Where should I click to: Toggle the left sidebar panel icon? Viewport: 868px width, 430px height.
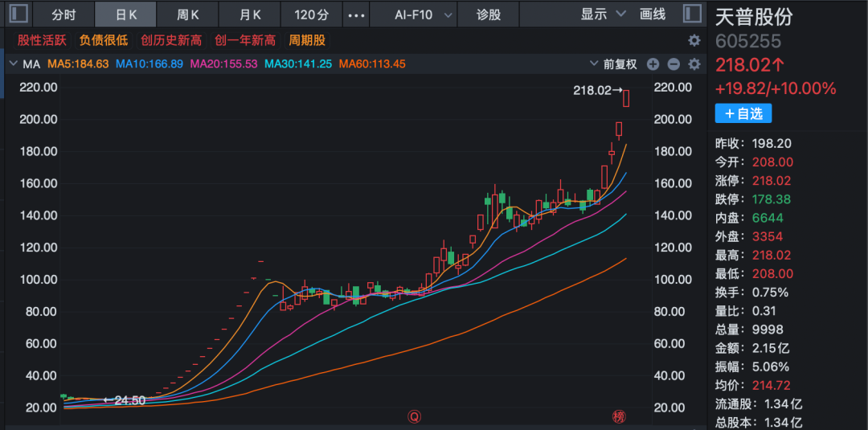(x=20, y=14)
